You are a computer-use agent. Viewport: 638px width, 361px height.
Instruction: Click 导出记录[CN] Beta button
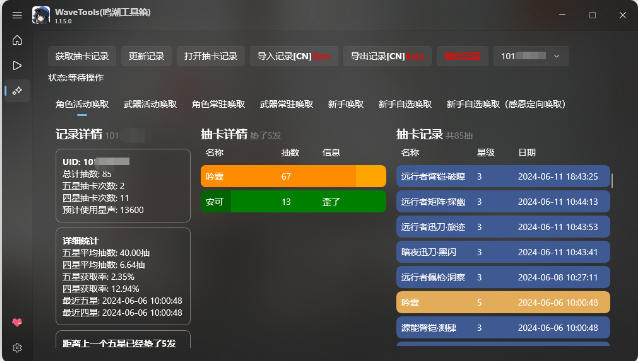pos(387,56)
